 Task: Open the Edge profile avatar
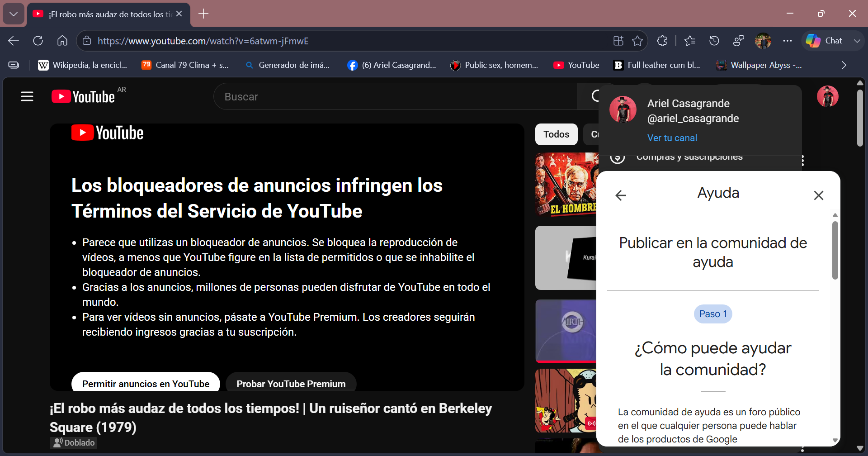point(763,41)
